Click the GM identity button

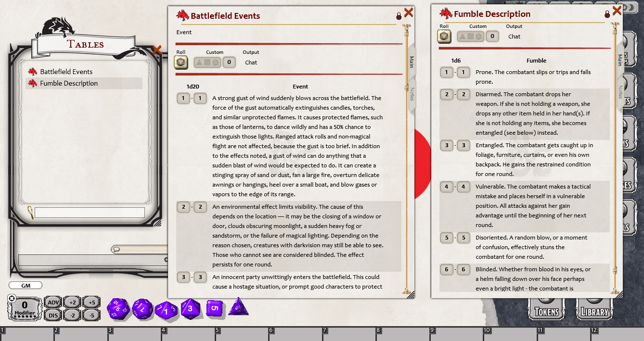tap(25, 285)
